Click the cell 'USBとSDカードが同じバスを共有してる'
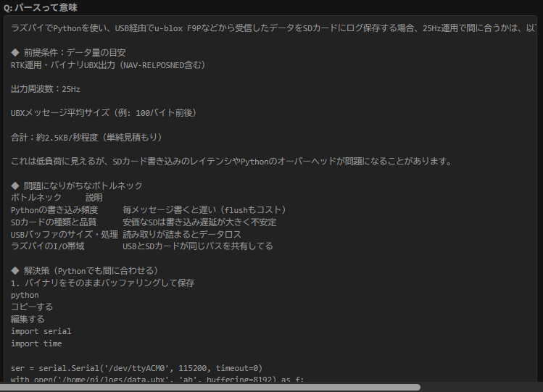The image size is (543, 392). (x=198, y=246)
